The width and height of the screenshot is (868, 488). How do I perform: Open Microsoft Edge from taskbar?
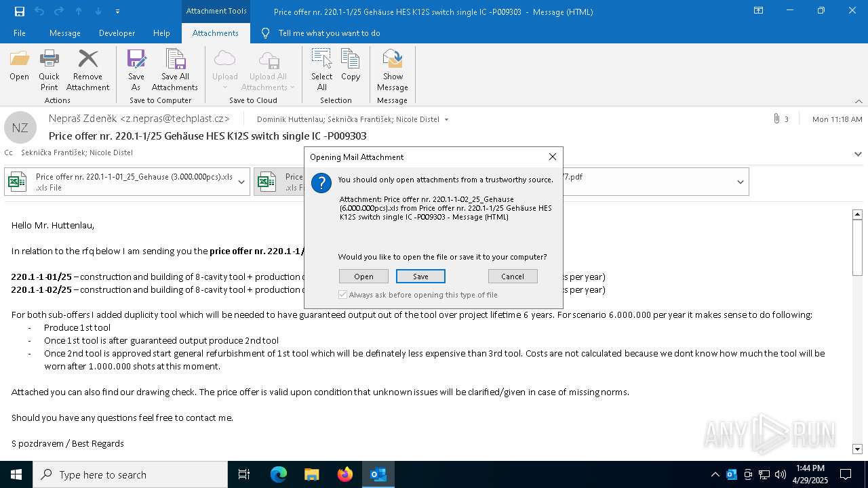(279, 474)
